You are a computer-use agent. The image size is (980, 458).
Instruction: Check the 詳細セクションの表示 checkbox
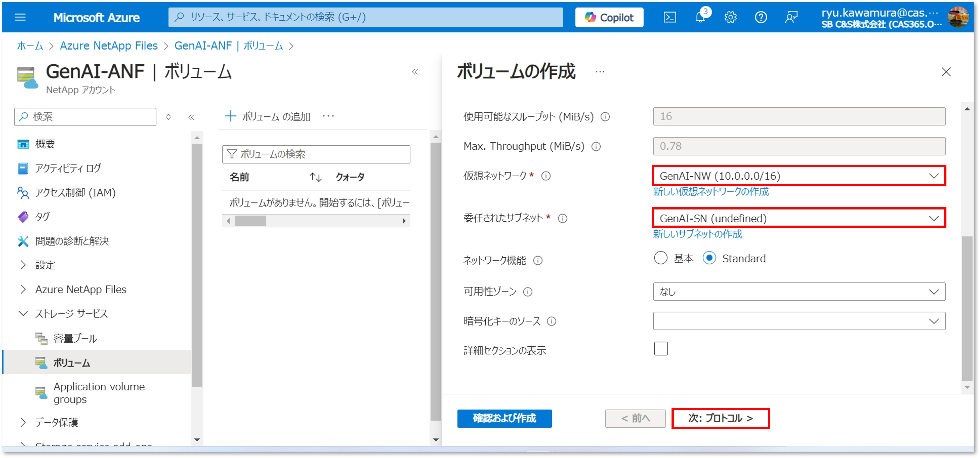[661, 349]
